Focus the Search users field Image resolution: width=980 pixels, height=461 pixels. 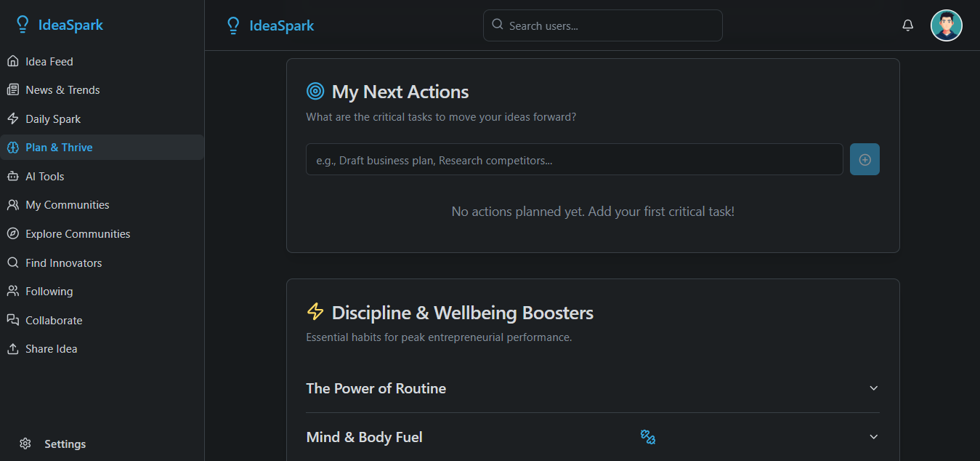603,25
